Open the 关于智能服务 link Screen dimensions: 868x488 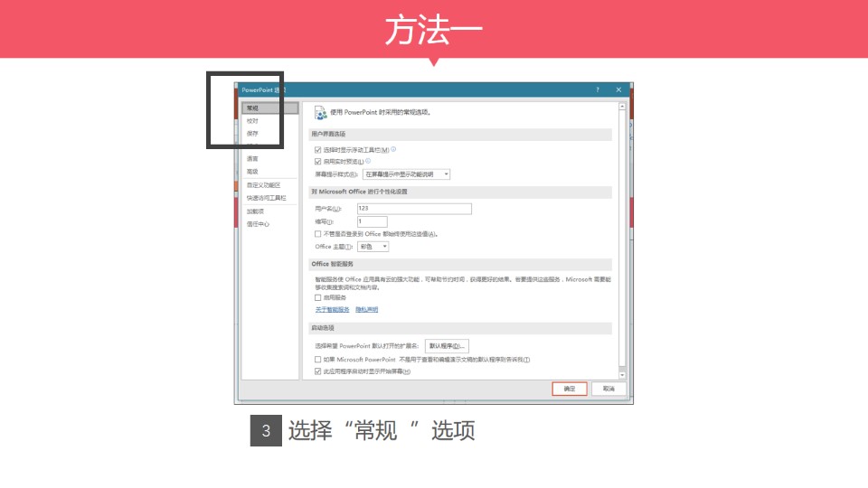[332, 310]
